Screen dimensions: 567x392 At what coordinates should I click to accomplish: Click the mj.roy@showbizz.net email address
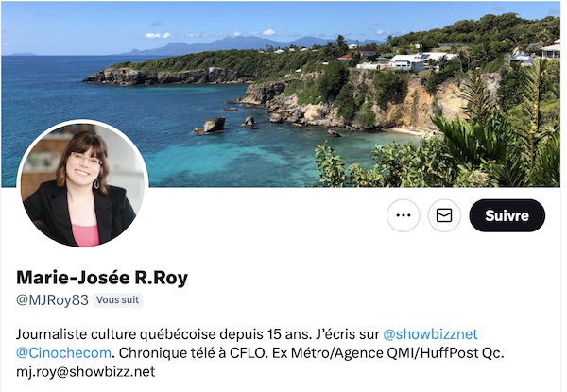click(86, 371)
